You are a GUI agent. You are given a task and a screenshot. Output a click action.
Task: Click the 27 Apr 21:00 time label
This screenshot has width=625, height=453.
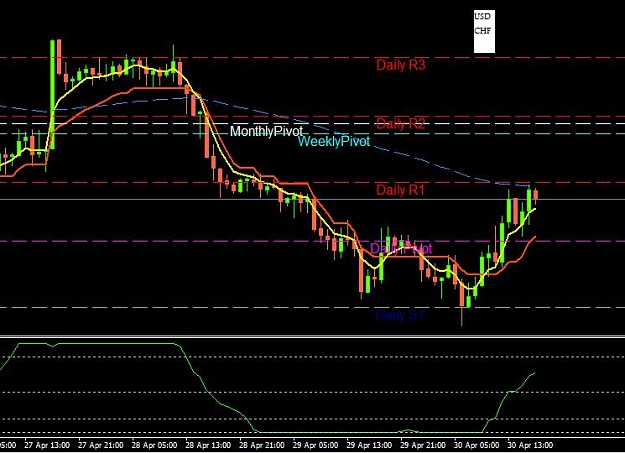100,445
